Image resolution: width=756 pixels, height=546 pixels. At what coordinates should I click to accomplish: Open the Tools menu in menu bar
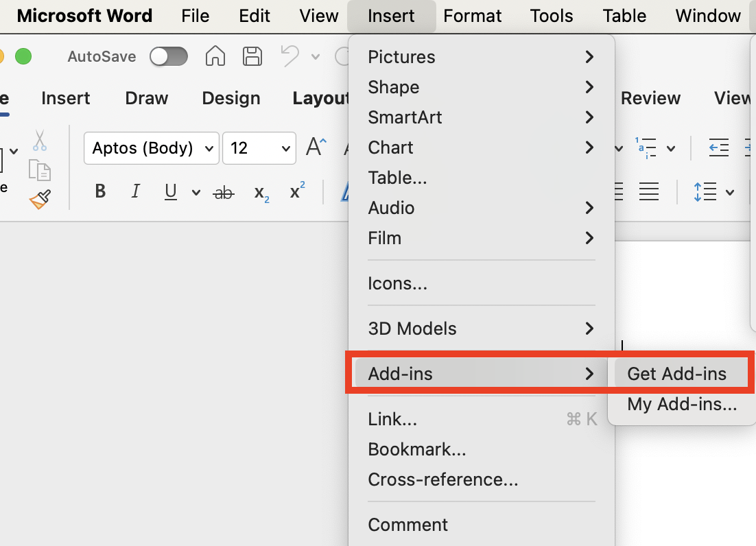click(x=552, y=16)
